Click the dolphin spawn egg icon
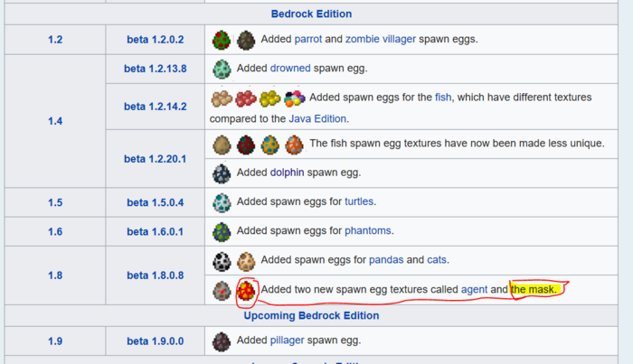This screenshot has height=364, width=633. pyautogui.click(x=222, y=173)
